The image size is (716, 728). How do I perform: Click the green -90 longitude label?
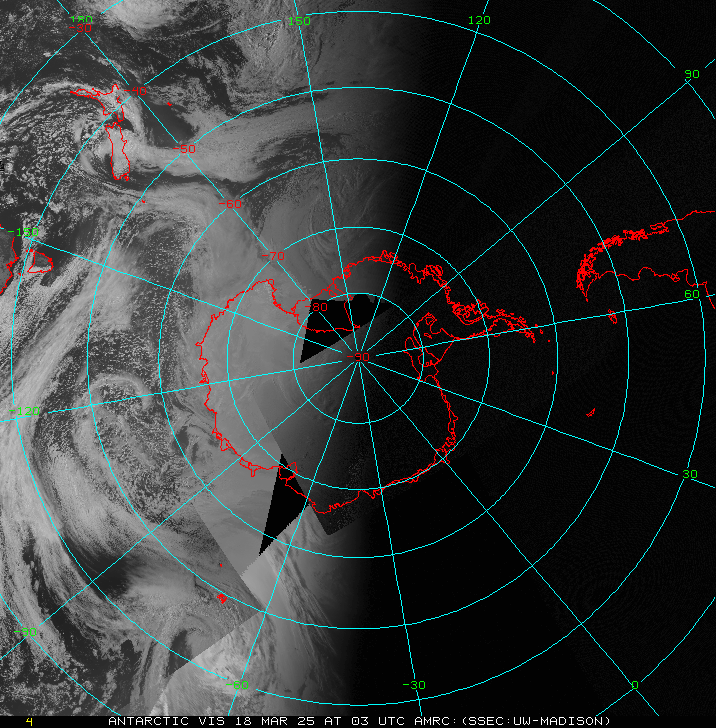point(26,632)
